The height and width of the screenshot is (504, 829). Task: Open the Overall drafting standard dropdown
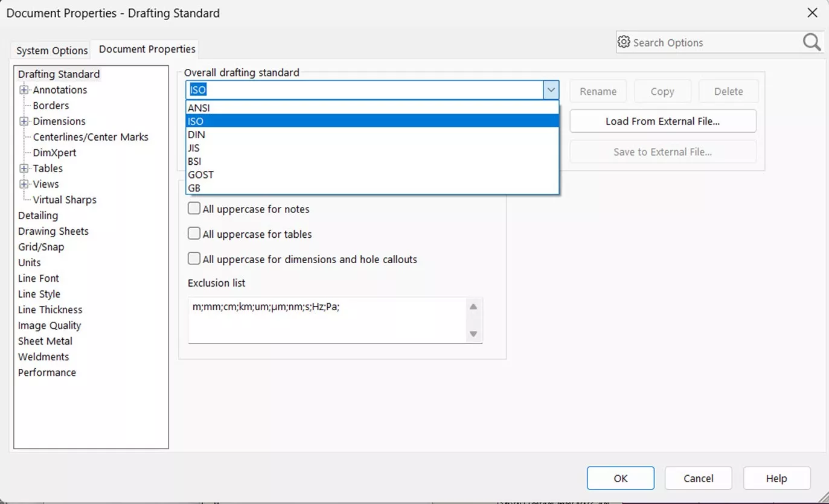click(x=550, y=89)
